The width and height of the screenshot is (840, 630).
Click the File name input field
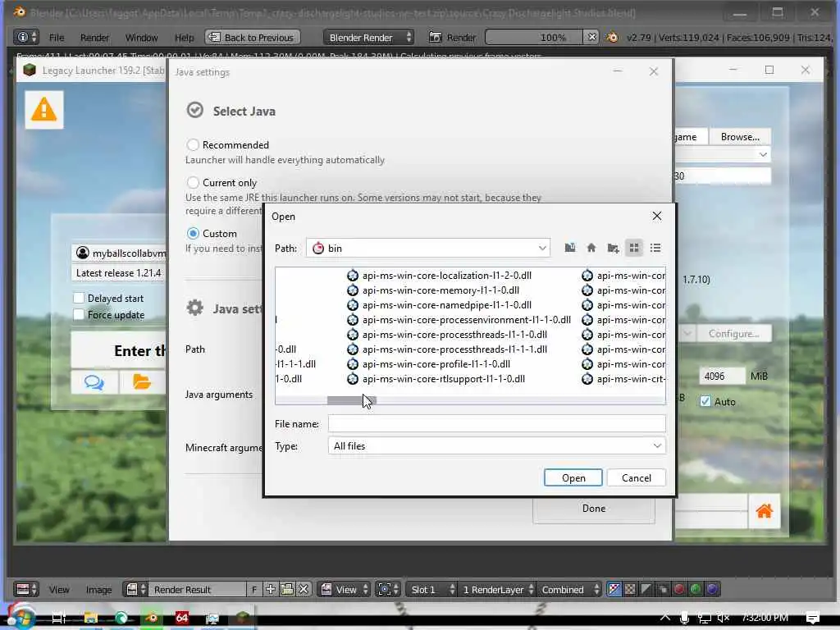(x=496, y=424)
